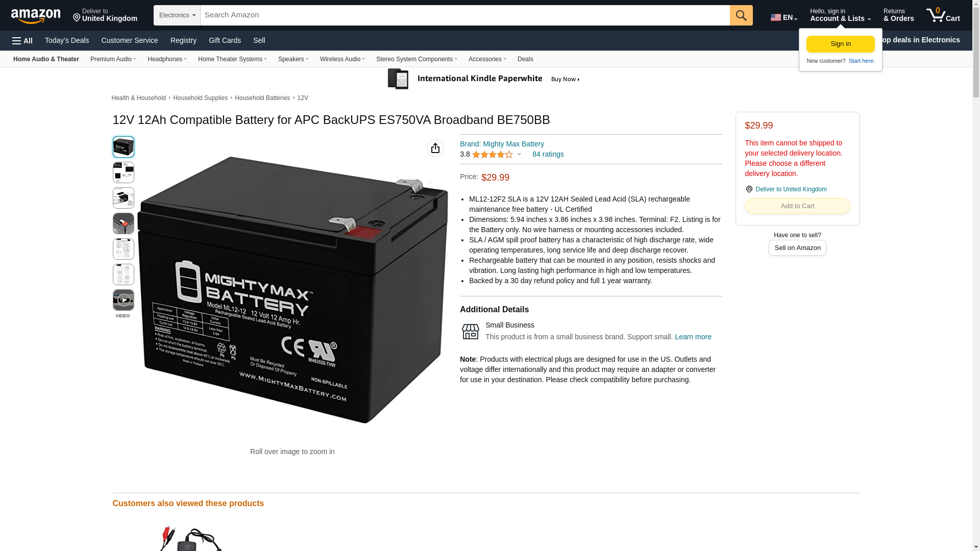This screenshot has width=980, height=551.
Task: Click the share icon on product image
Action: 435,148
